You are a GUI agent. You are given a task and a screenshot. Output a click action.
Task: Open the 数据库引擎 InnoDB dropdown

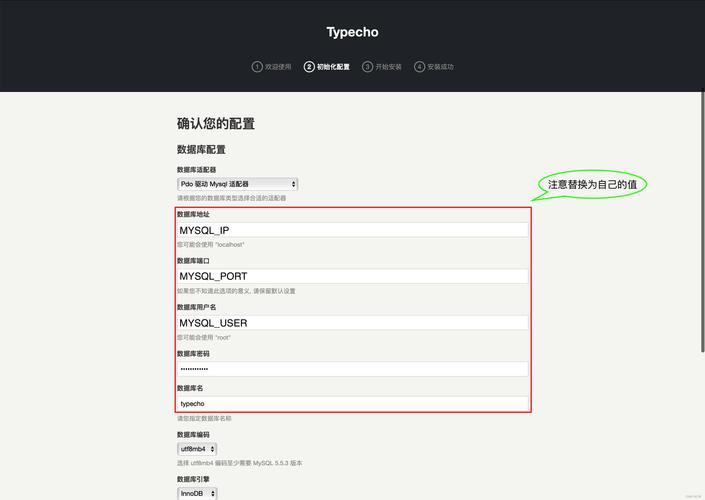coord(197,493)
